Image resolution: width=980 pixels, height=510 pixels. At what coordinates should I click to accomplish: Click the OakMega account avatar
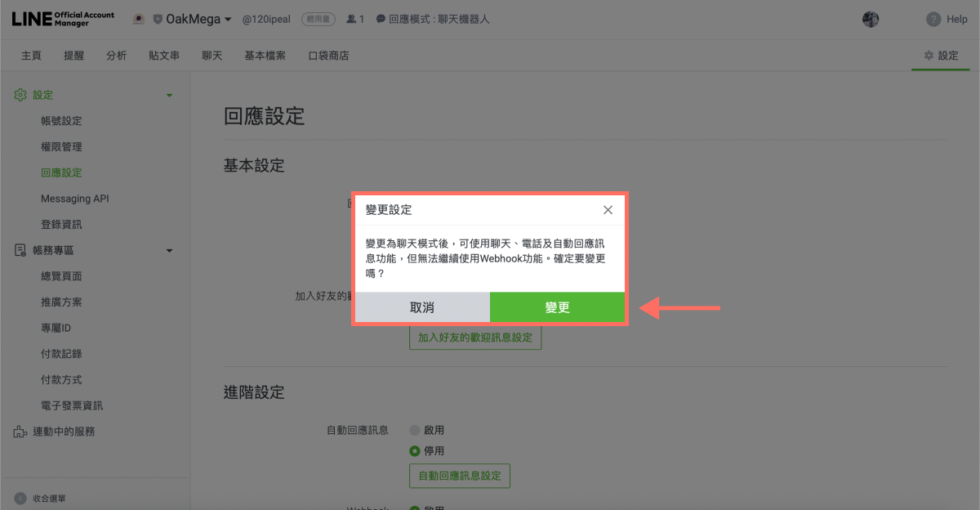[139, 19]
